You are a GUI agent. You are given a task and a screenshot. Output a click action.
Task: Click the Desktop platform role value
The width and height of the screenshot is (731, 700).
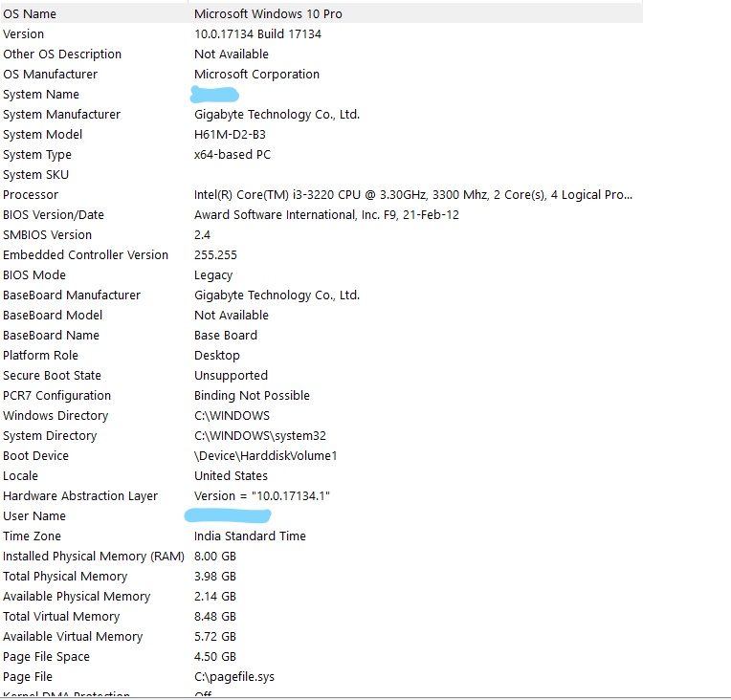217,355
